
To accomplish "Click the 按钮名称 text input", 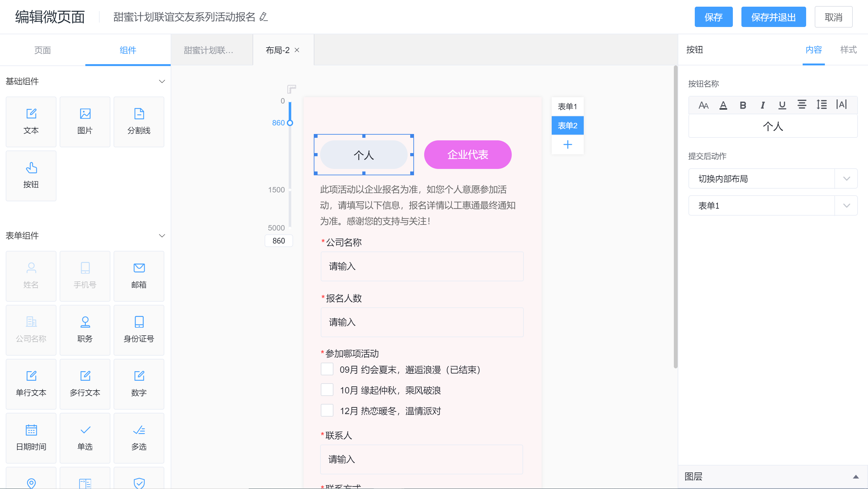I will click(773, 126).
